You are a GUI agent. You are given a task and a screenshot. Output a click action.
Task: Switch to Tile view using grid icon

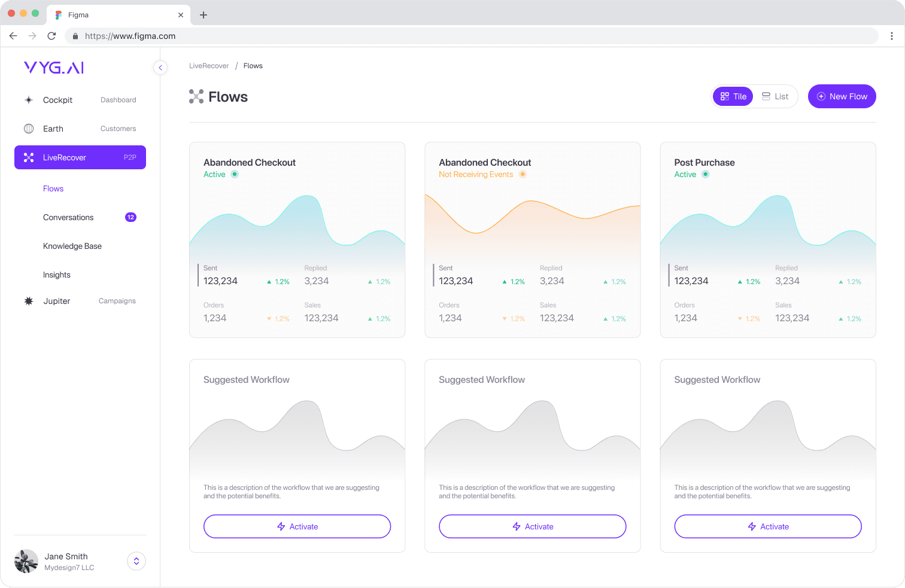[x=724, y=96]
